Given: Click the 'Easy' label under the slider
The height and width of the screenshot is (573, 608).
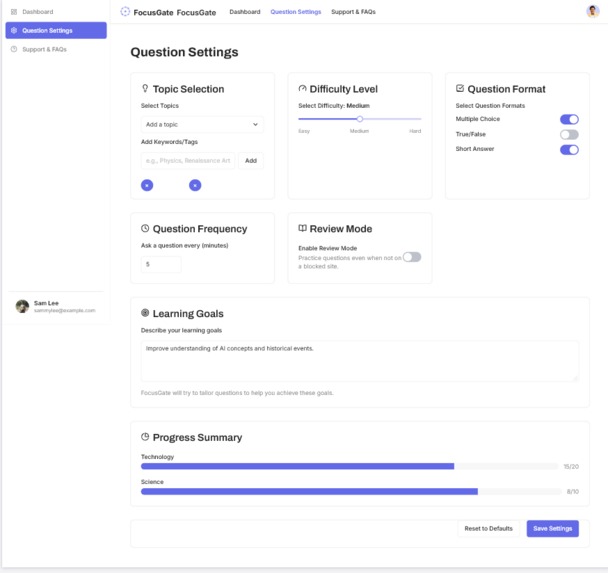Looking at the screenshot, I should coord(304,131).
